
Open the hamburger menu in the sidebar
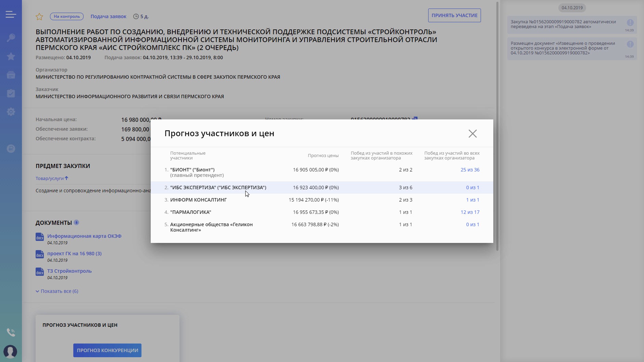click(x=11, y=14)
